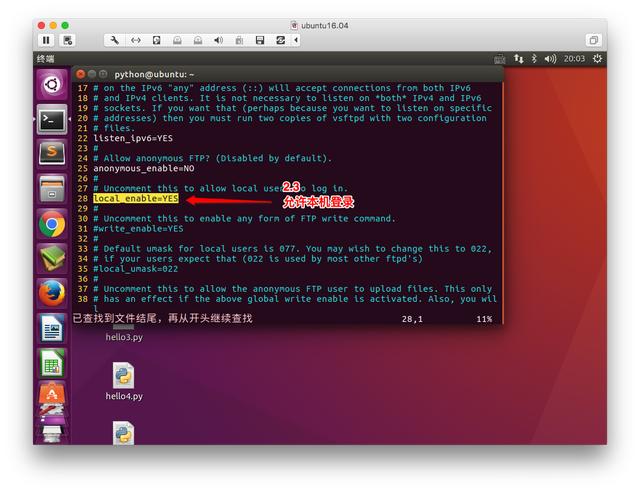
Task: Pause the virtual machine
Action: [x=46, y=40]
